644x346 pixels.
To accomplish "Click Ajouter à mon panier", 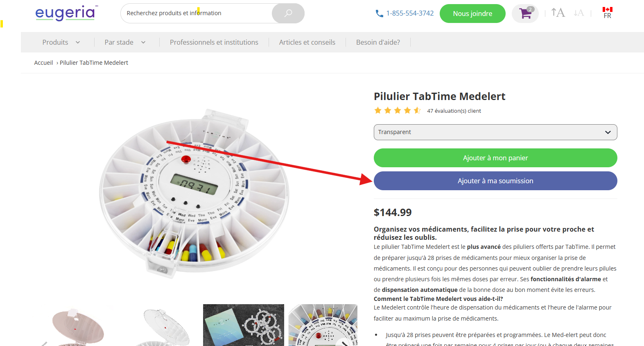I will click(x=495, y=158).
